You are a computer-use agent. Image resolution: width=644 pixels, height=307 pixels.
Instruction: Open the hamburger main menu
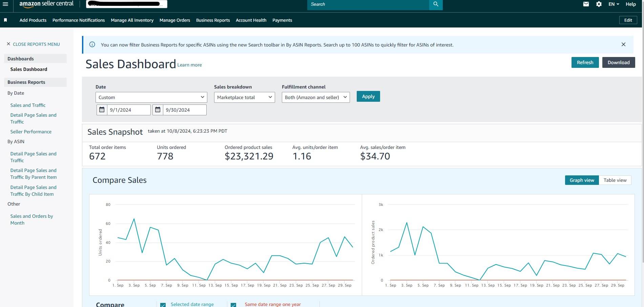(x=5, y=4)
